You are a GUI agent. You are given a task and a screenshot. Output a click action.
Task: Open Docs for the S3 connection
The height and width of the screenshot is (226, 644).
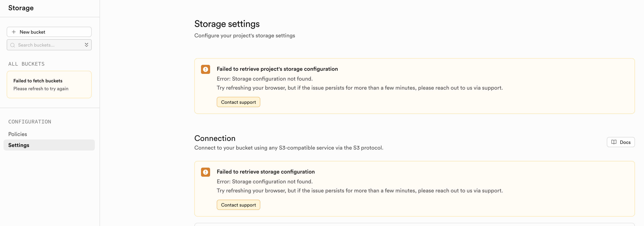pos(621,142)
